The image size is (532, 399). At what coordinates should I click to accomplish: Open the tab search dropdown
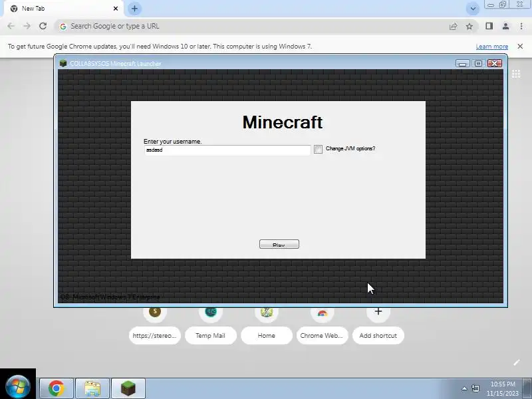click(x=473, y=9)
